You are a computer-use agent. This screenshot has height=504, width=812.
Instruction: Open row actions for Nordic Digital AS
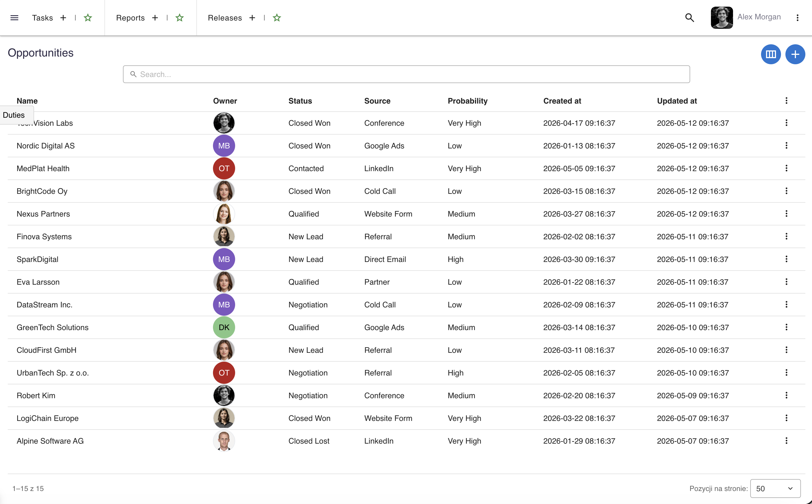(786, 145)
